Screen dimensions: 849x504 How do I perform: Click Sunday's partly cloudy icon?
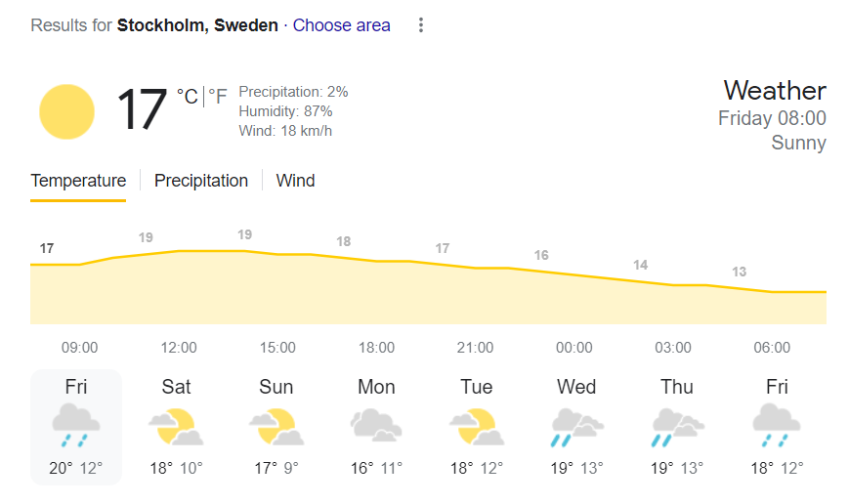pyautogui.click(x=276, y=427)
